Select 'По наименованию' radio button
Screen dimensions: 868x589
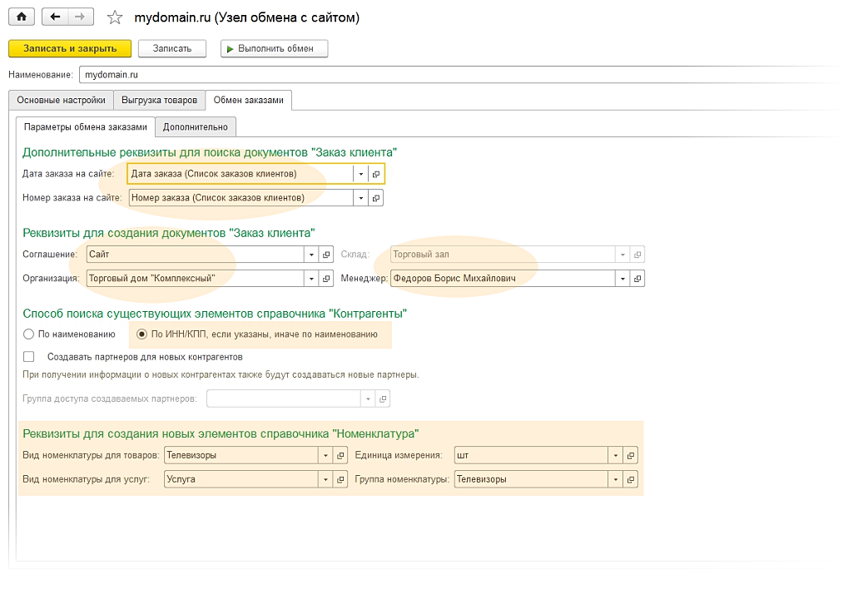[29, 334]
